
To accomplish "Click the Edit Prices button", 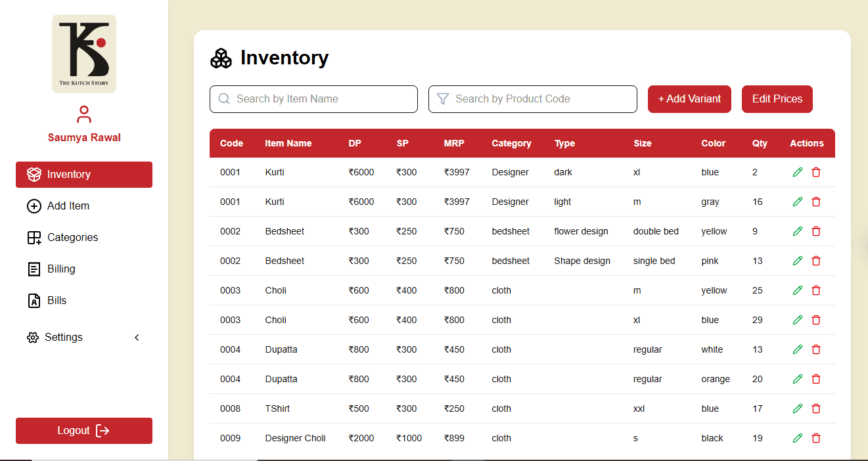I will point(777,99).
